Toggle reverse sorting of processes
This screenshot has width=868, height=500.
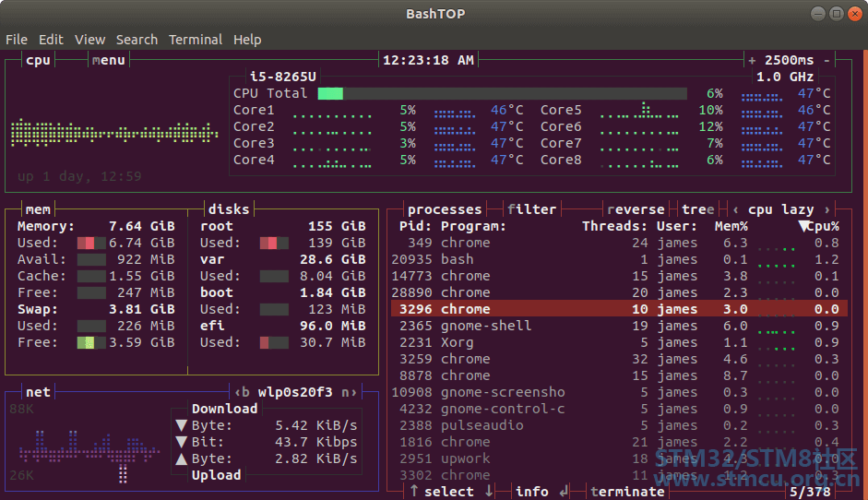click(636, 209)
